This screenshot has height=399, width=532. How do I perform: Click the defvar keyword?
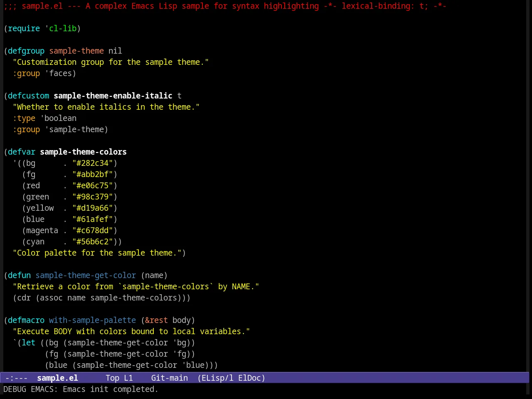click(x=22, y=152)
